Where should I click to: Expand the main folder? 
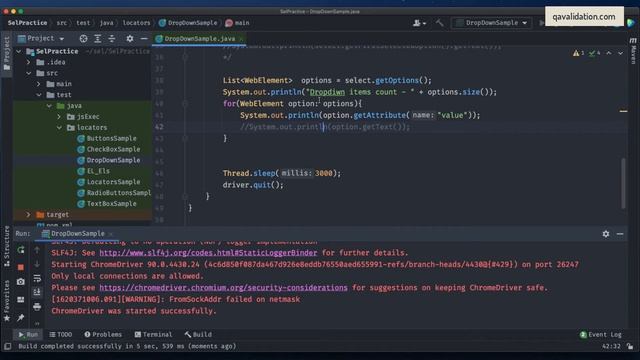click(x=39, y=84)
